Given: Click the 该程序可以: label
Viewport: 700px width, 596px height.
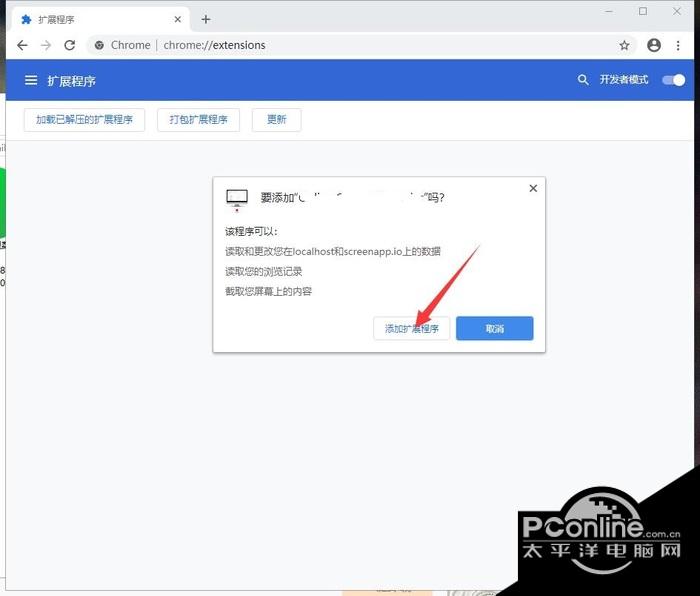Looking at the screenshot, I should coord(251,231).
